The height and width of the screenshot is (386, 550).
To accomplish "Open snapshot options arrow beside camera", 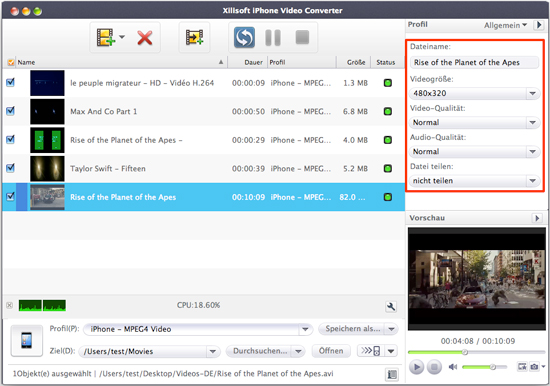I will coord(543,367).
